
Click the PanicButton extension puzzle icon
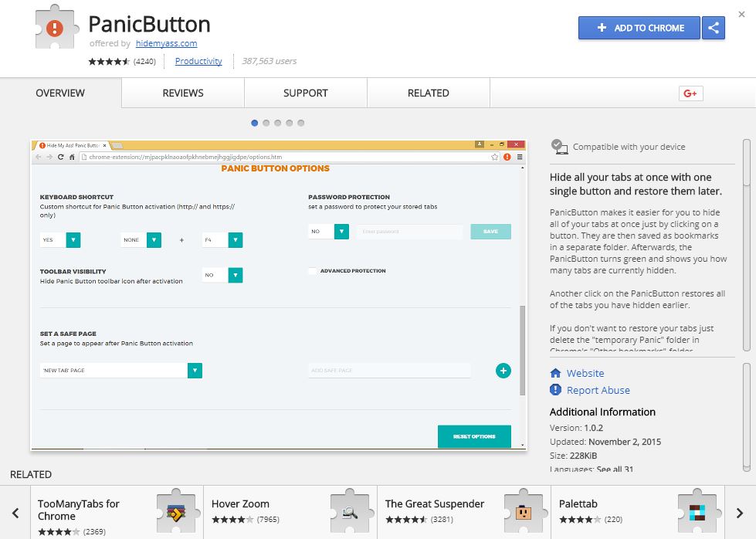click(57, 28)
